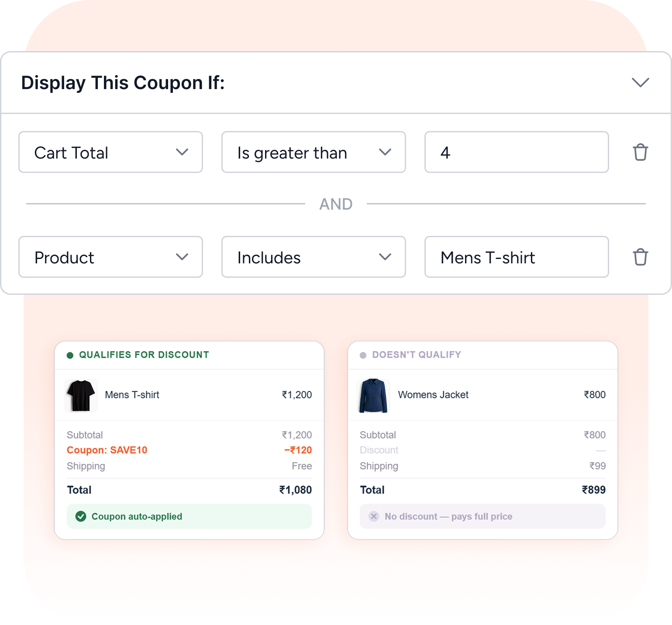Open the Product condition dropdown
Screen dimensions: 672x625
[110, 257]
